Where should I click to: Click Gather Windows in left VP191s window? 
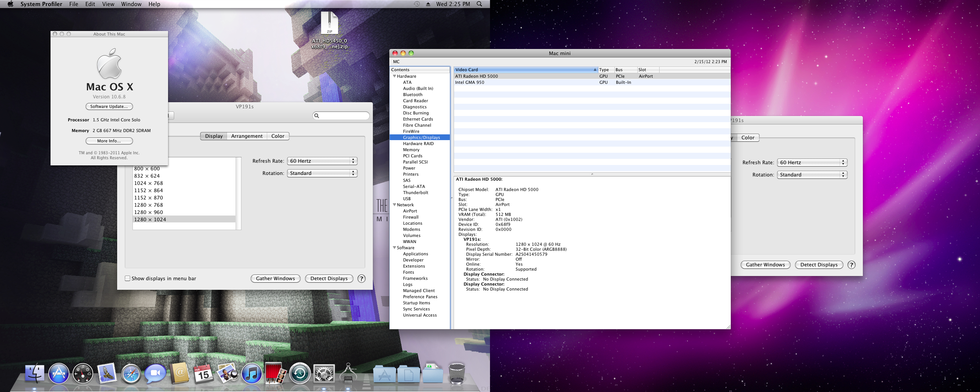276,279
